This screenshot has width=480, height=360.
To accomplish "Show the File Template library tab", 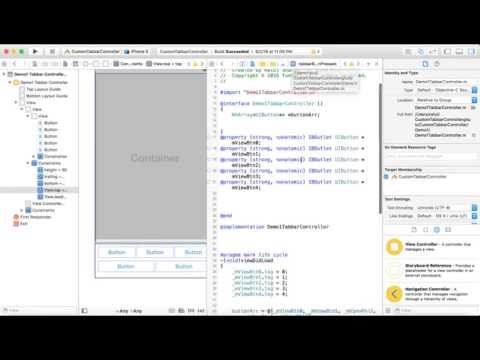I will click(414, 230).
